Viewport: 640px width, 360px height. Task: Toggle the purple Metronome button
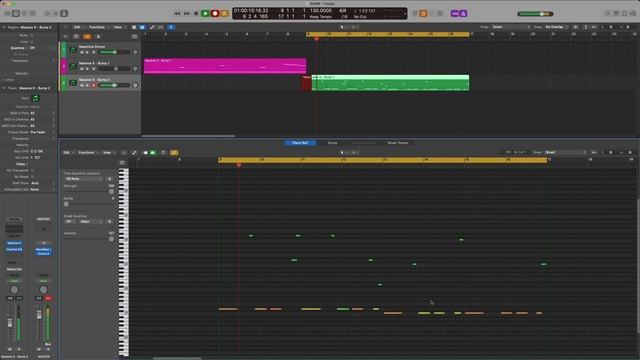coord(463,13)
